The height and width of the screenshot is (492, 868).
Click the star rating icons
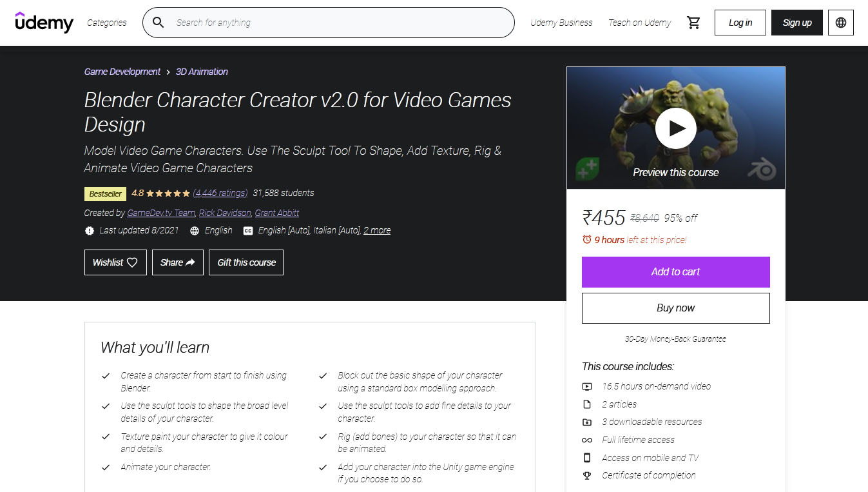tap(168, 193)
